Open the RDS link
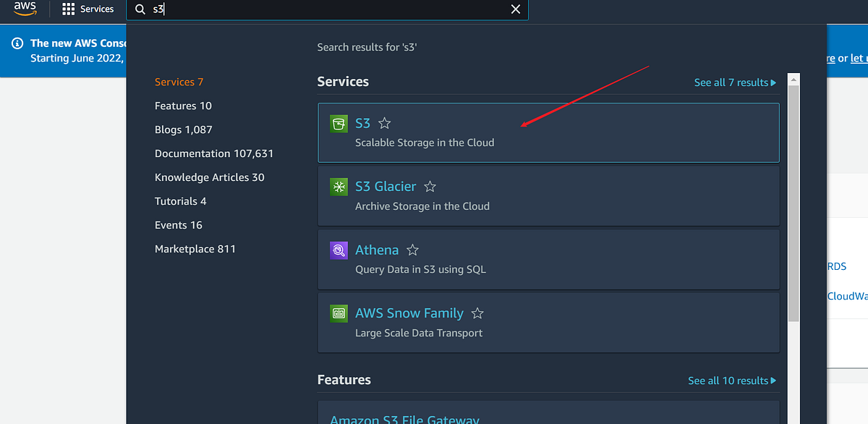Image resolution: width=868 pixels, height=424 pixels. coord(837,266)
